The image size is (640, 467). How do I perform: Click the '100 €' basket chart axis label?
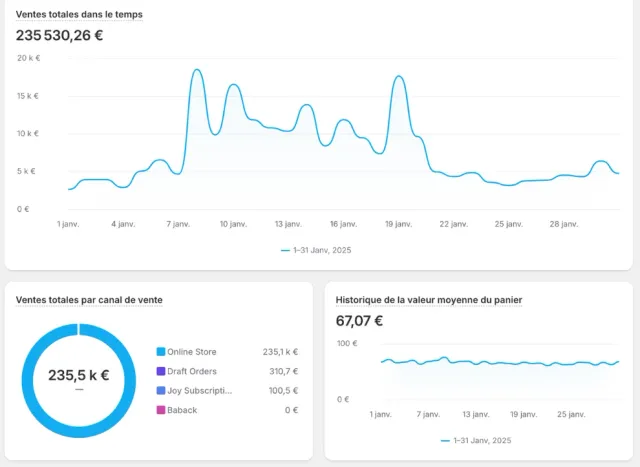point(347,343)
